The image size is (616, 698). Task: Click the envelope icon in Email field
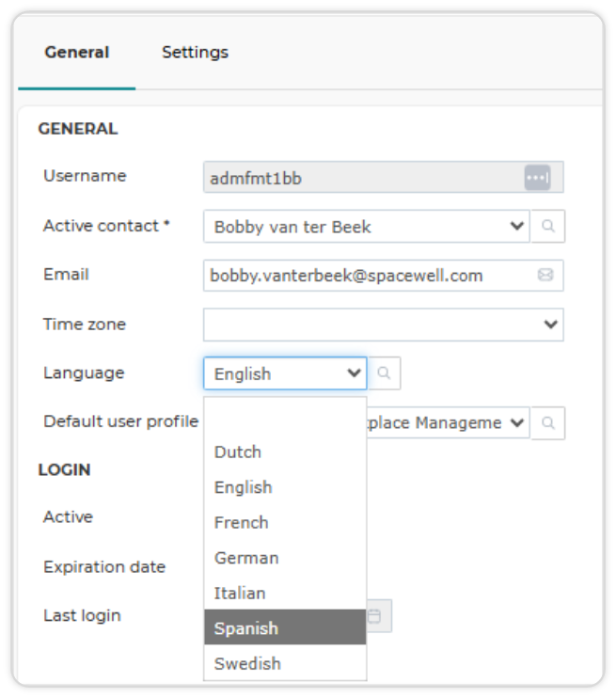545,275
